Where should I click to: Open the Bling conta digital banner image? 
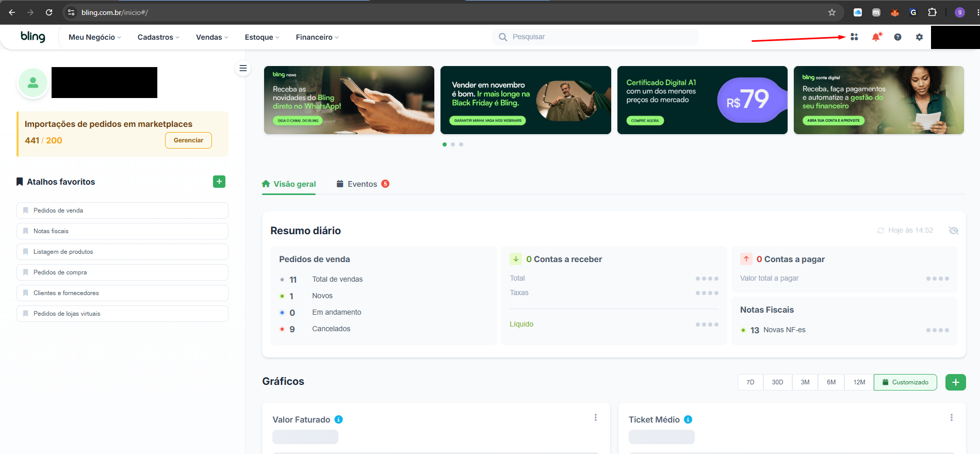pyautogui.click(x=879, y=100)
